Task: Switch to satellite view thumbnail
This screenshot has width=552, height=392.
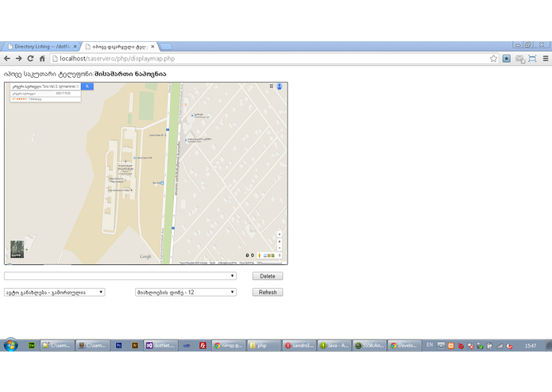Action: pos(17,249)
